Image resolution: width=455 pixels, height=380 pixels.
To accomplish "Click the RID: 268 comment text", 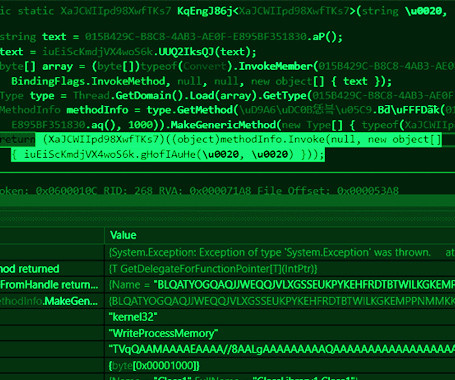I will click(128, 191).
